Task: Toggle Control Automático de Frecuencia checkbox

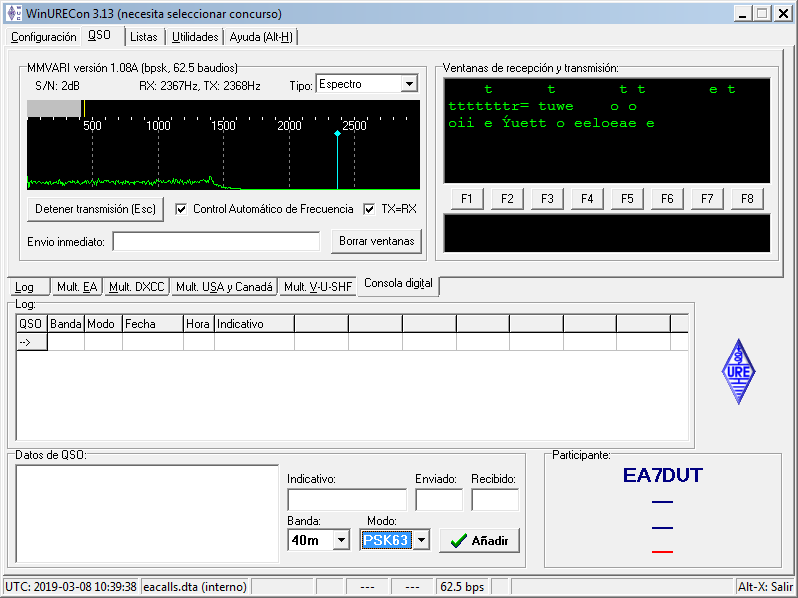Action: pyautogui.click(x=181, y=209)
